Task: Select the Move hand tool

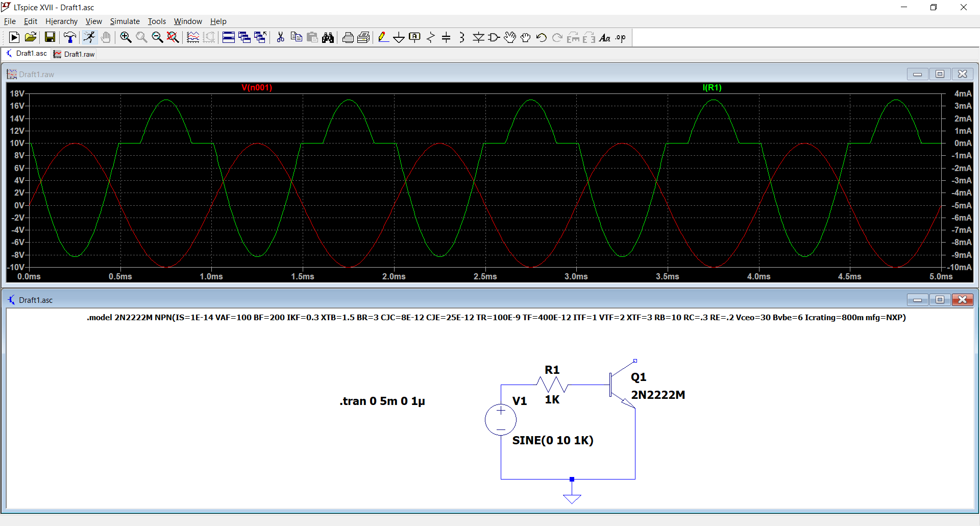Action: tap(509, 37)
